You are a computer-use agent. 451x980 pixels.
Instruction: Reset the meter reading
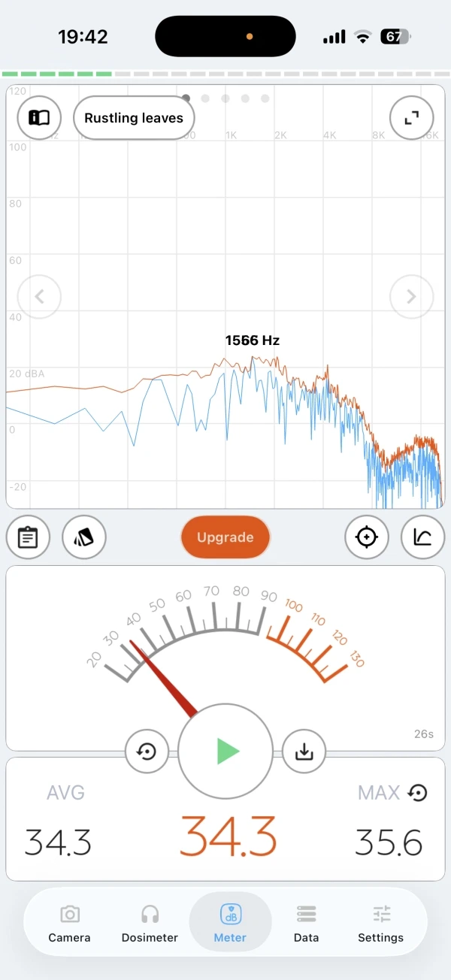coord(147,751)
